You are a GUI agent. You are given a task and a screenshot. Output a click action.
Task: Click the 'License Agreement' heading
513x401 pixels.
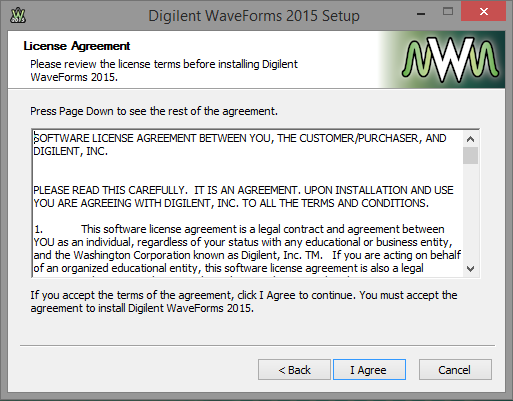click(x=77, y=46)
